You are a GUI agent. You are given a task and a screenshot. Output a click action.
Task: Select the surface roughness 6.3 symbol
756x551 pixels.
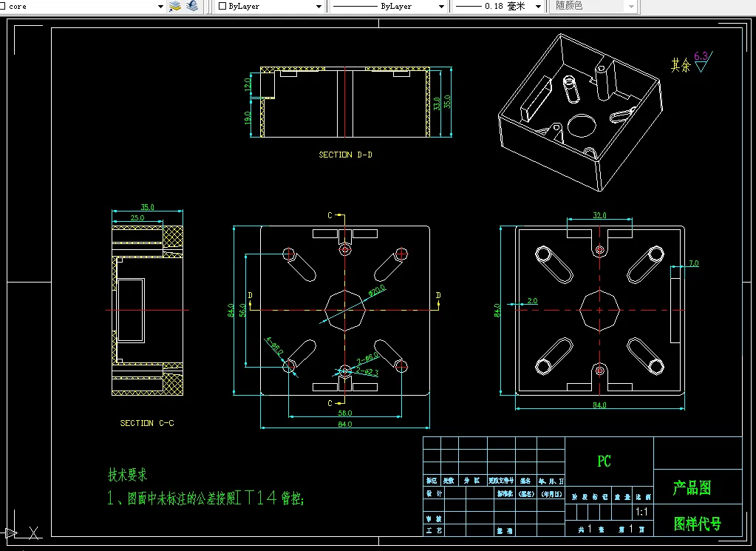703,62
